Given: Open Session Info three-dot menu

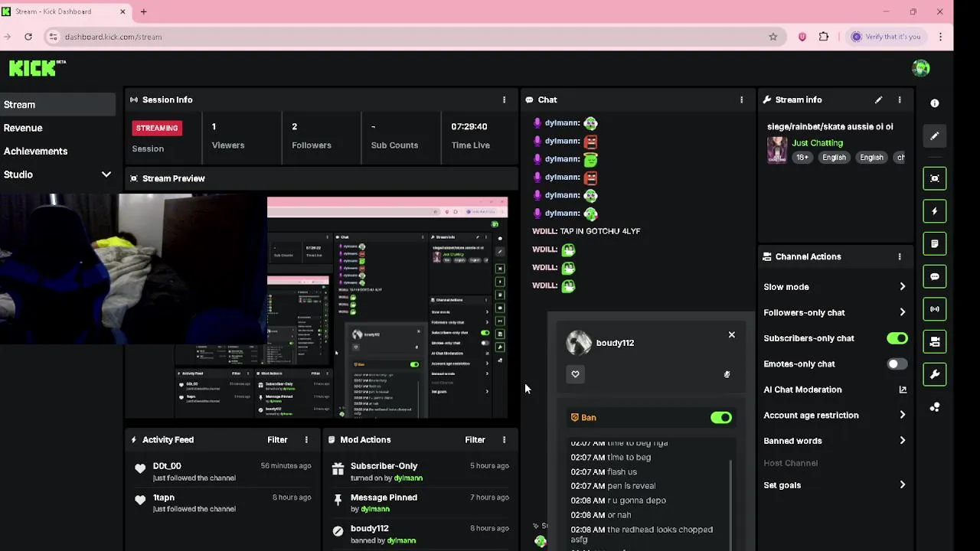Looking at the screenshot, I should (x=504, y=99).
